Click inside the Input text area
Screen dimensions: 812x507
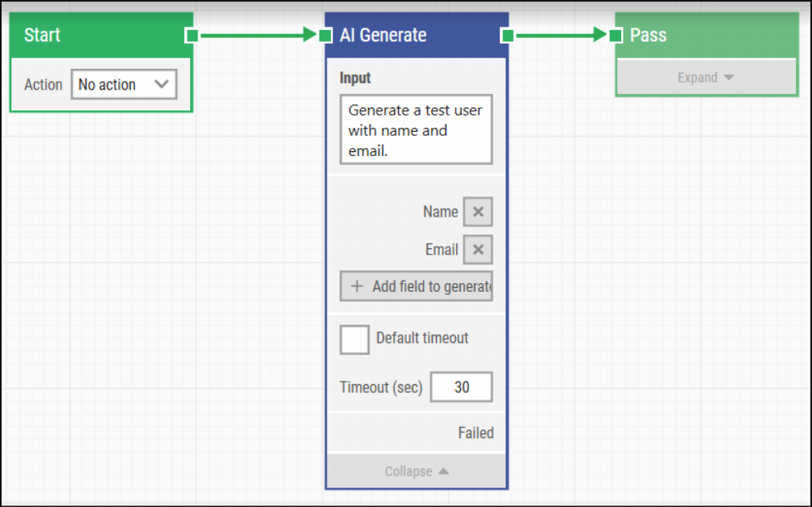click(x=416, y=129)
